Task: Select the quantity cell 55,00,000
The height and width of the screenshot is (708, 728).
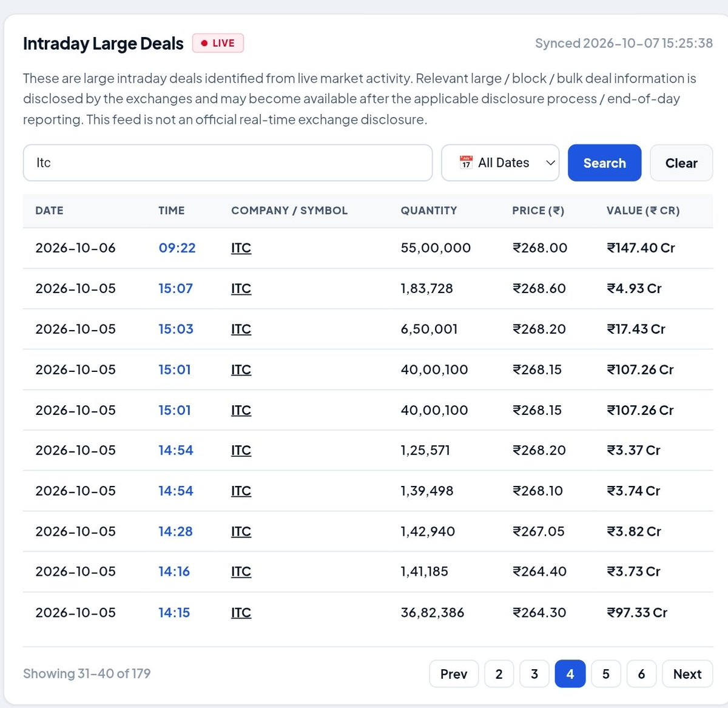Action: (x=436, y=248)
